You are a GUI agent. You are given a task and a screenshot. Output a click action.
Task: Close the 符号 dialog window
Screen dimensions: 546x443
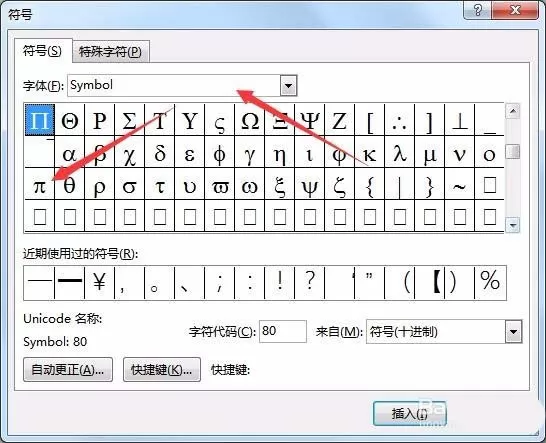click(x=515, y=10)
